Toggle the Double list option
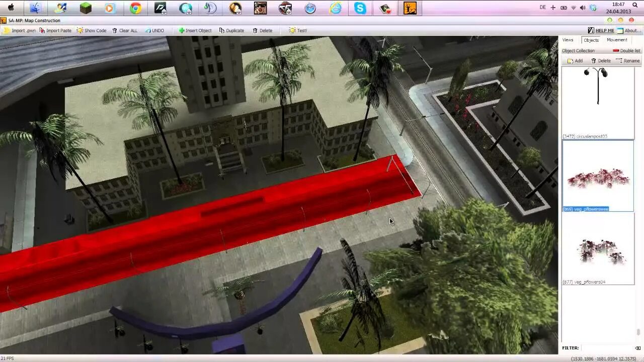The image size is (644, 362). (x=626, y=51)
